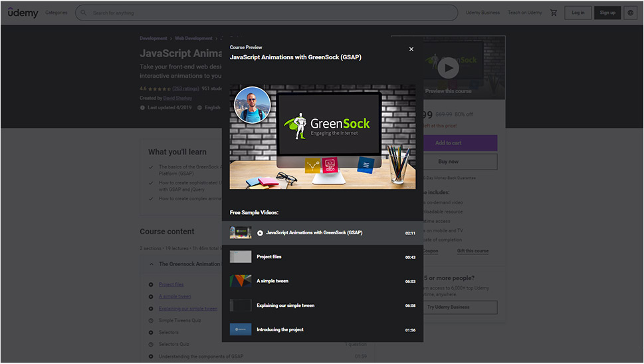Click the play icon beside A simple tween lecture
This screenshot has width=644, height=364.
[x=151, y=297]
